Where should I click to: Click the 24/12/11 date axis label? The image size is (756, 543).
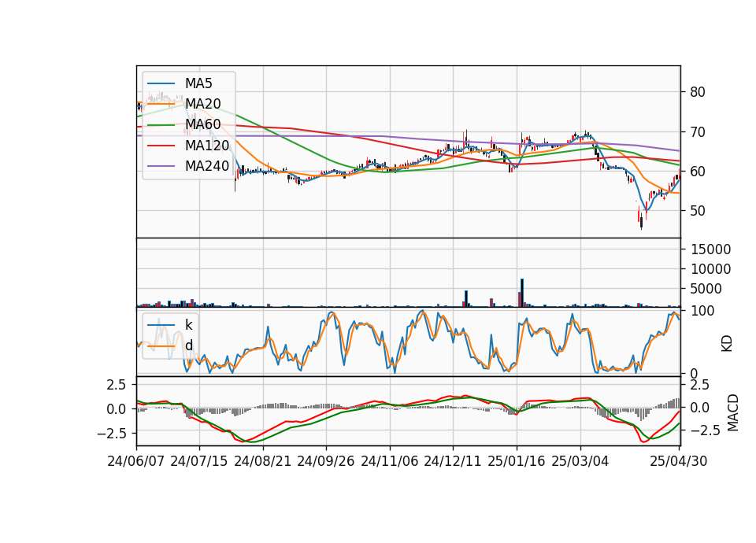(453, 461)
